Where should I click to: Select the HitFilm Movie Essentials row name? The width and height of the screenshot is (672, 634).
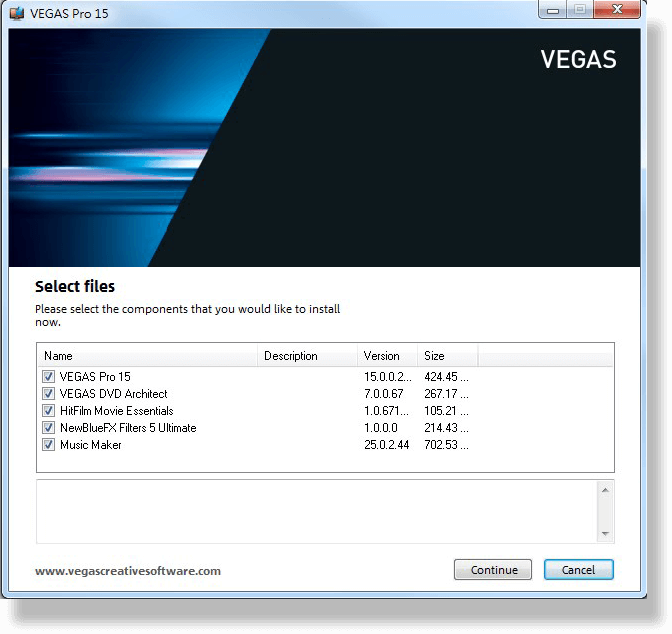[117, 411]
